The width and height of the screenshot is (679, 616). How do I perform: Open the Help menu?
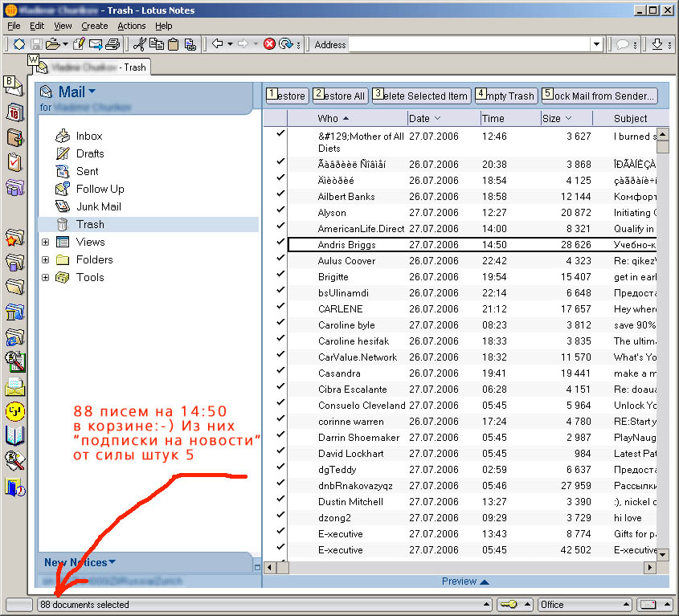click(x=164, y=26)
